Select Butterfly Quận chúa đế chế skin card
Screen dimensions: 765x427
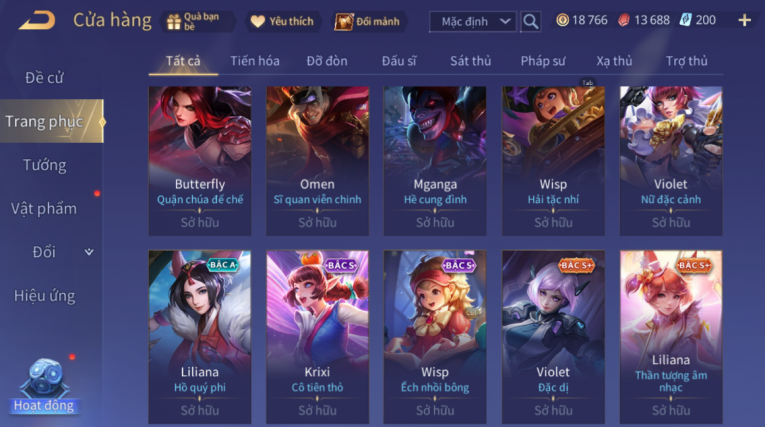[x=200, y=161]
